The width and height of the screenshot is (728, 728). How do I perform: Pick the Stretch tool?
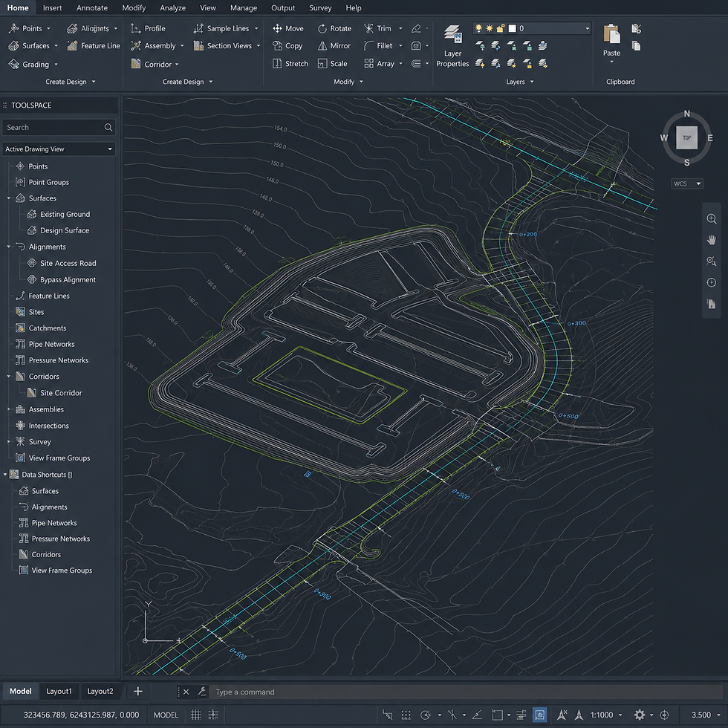[290, 64]
